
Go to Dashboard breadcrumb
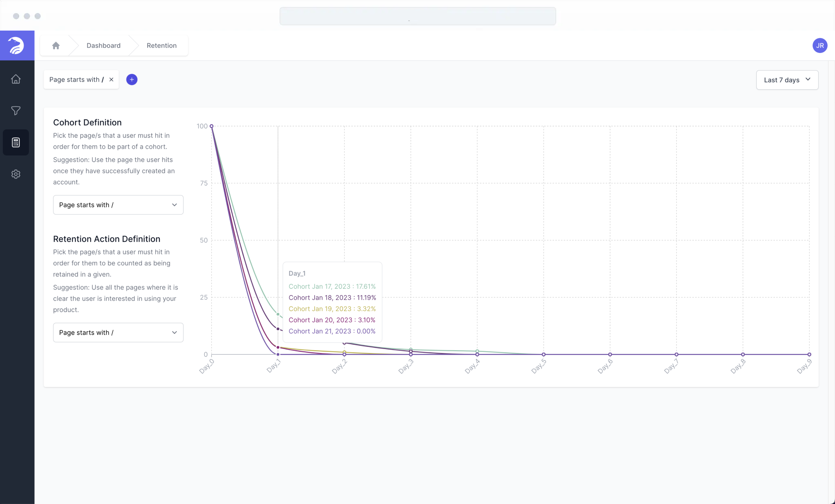(x=104, y=46)
